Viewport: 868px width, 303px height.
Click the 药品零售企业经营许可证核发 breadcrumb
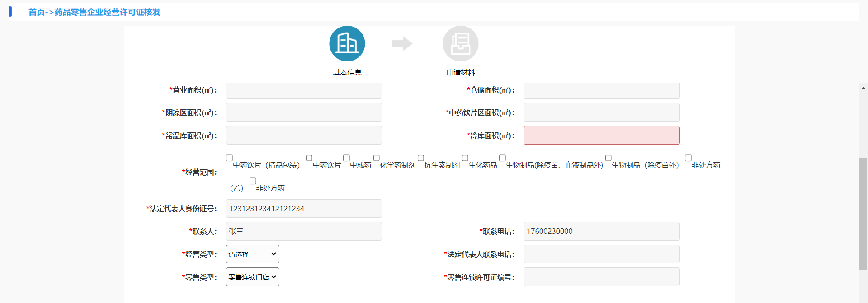pyautogui.click(x=108, y=12)
